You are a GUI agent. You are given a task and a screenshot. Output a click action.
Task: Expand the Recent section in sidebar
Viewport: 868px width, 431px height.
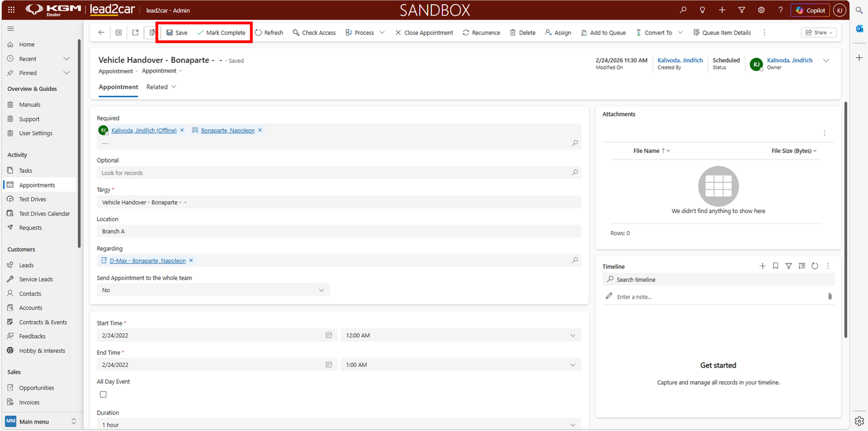click(67, 59)
